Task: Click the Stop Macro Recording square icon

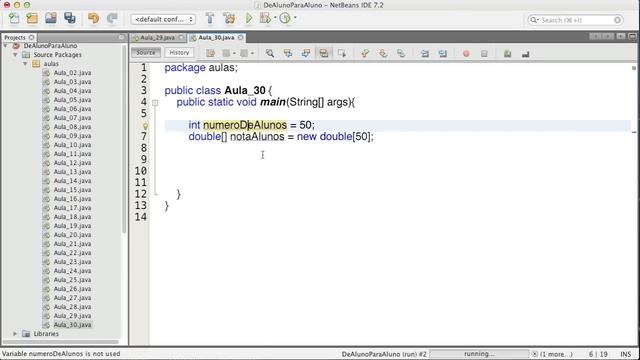Action: pos(484,53)
